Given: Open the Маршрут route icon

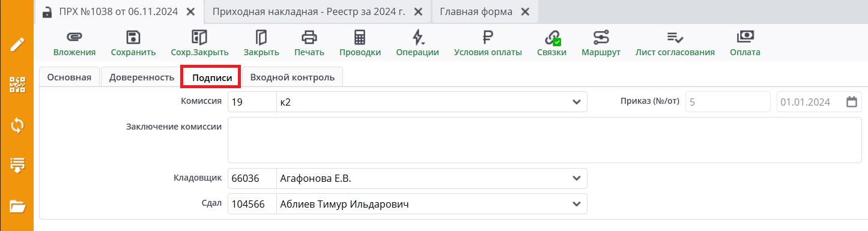Looking at the screenshot, I should pos(601,38).
